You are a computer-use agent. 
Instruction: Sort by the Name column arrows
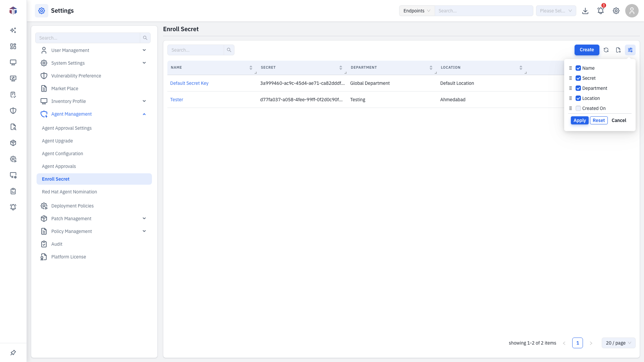coord(251,68)
